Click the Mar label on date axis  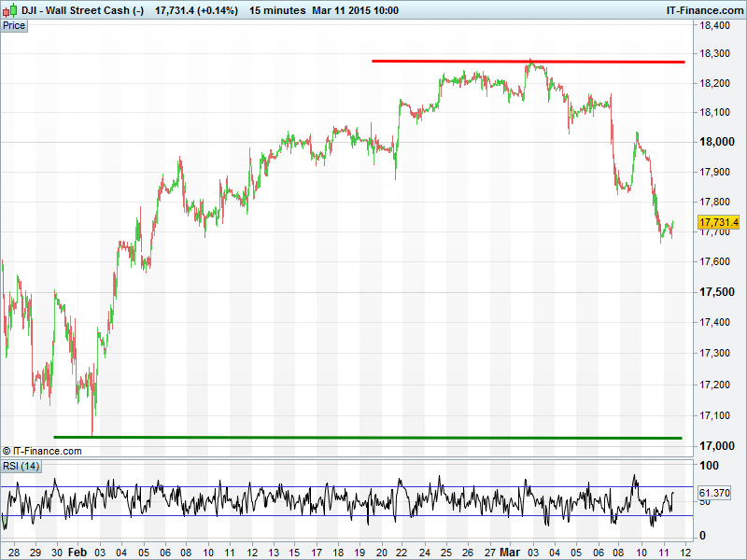pos(509,553)
